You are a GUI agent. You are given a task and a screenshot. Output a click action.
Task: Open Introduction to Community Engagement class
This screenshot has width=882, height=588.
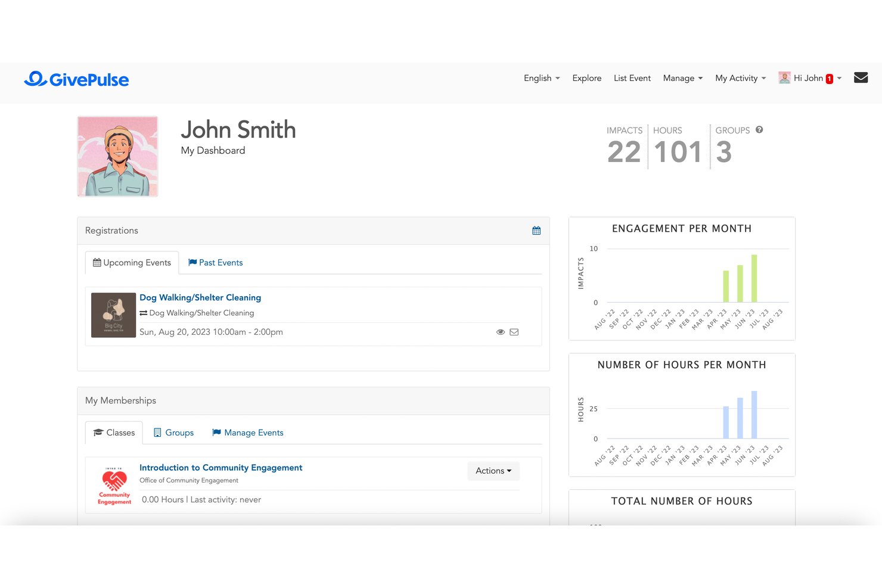pyautogui.click(x=221, y=468)
